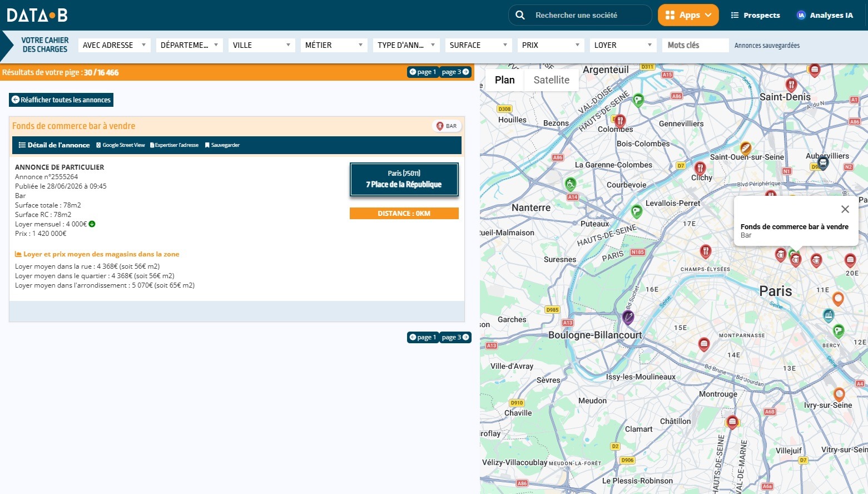Expand the MÉTIER filter dropdown
Viewport: 868px width, 494px height.
(x=334, y=45)
